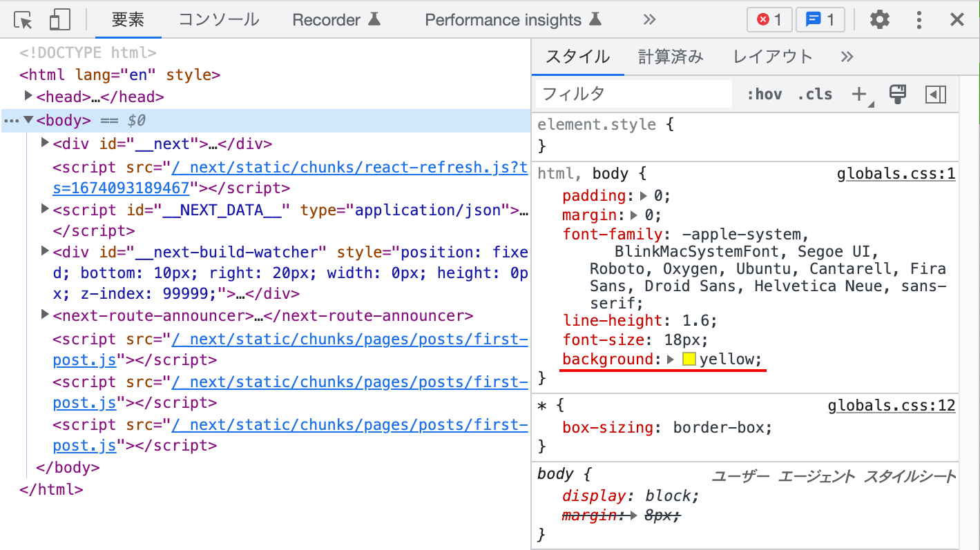Open globals.css:12 source link

click(x=892, y=406)
